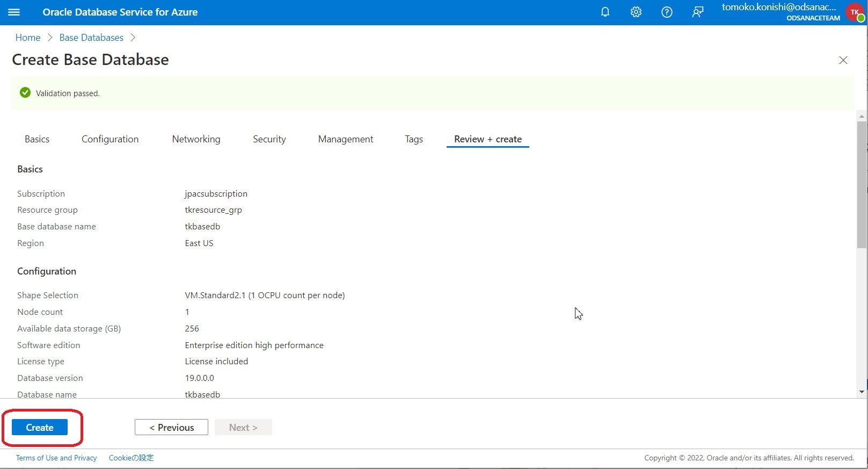Click the ODSANACETEAM tenant name
868x469 pixels.
[813, 18]
